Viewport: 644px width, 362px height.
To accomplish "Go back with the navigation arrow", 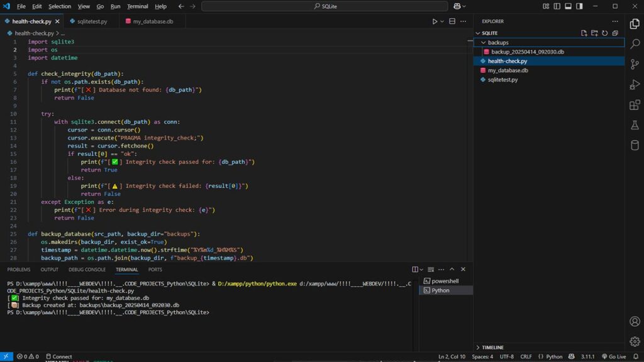I will pyautogui.click(x=181, y=6).
